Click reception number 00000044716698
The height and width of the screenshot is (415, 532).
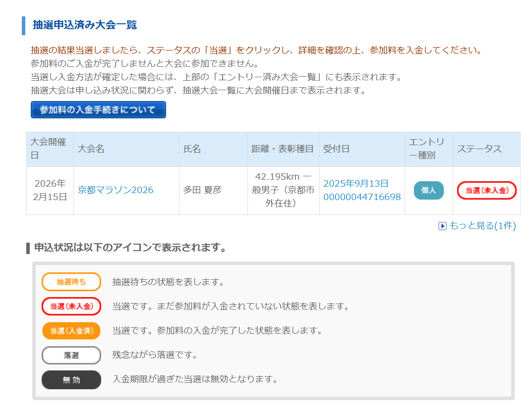(362, 197)
